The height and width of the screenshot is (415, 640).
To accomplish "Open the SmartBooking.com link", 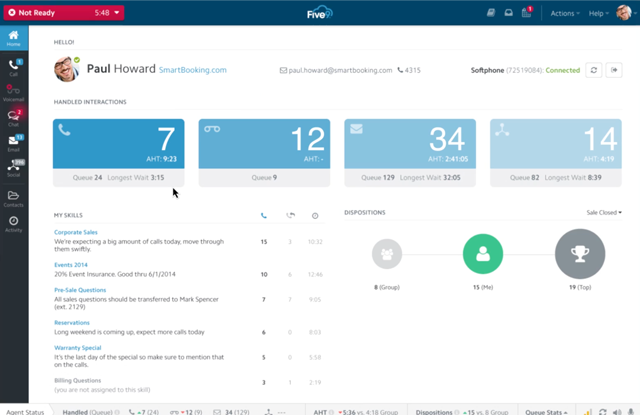I will point(193,70).
